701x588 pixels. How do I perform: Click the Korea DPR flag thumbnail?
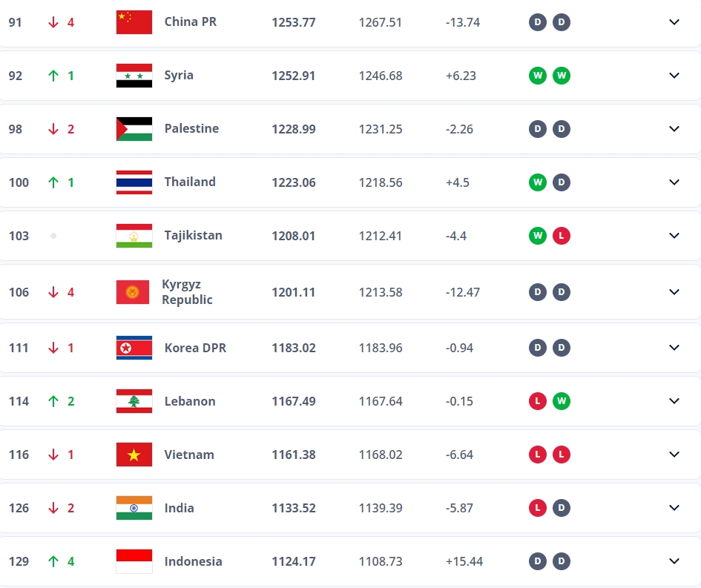coord(134,348)
